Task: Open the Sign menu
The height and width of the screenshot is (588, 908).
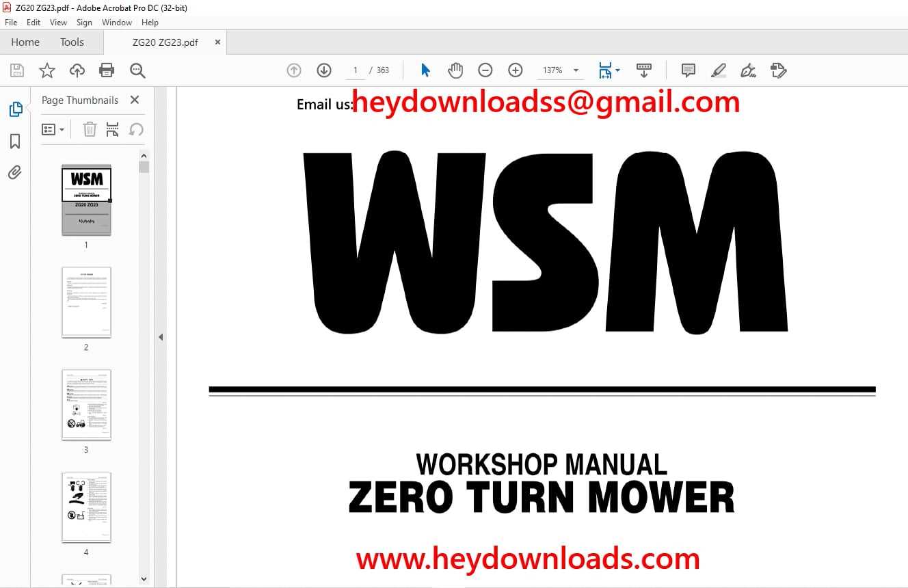Action: [84, 23]
